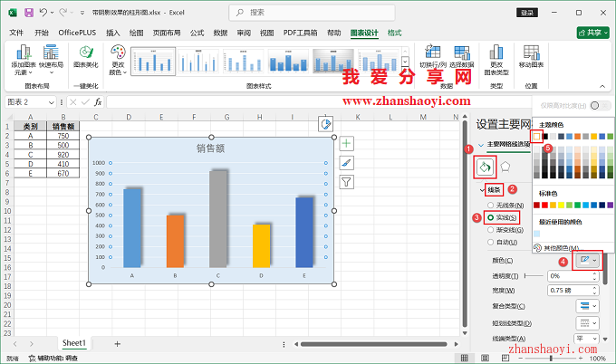
Task: Open Customize Quick Access Toolbar dropdown
Action: 82,13
